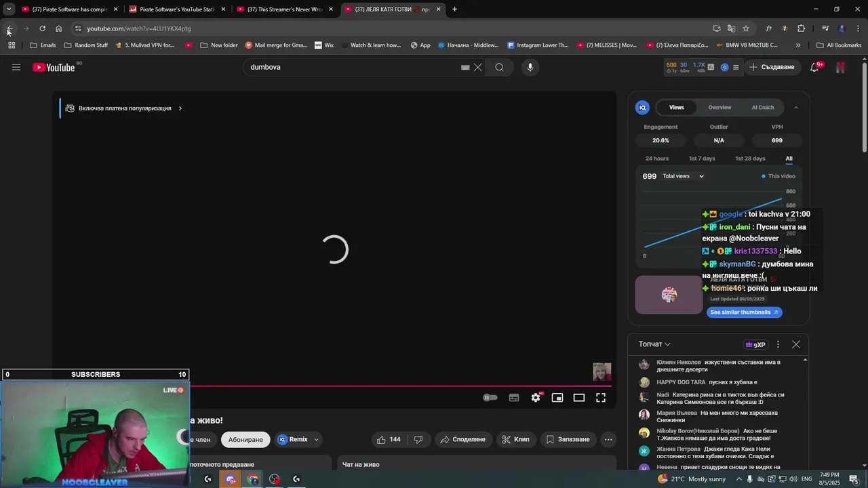Screen dimensions: 868x488
Task: Select the 24 hours range
Action: tap(657, 159)
